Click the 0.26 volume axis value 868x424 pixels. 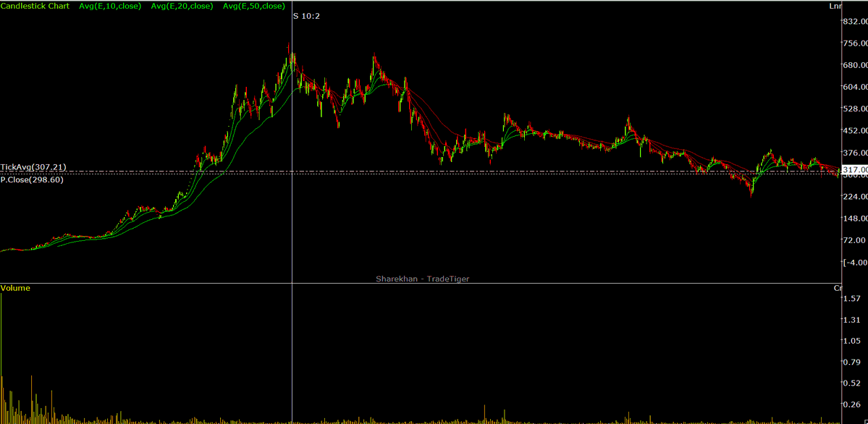coord(853,405)
